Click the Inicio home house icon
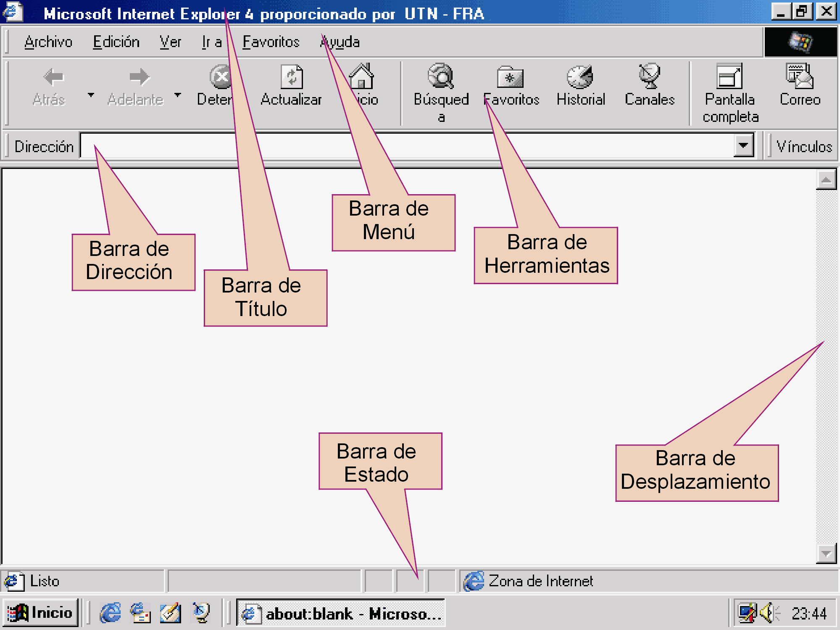This screenshot has width=840, height=630. tap(362, 77)
